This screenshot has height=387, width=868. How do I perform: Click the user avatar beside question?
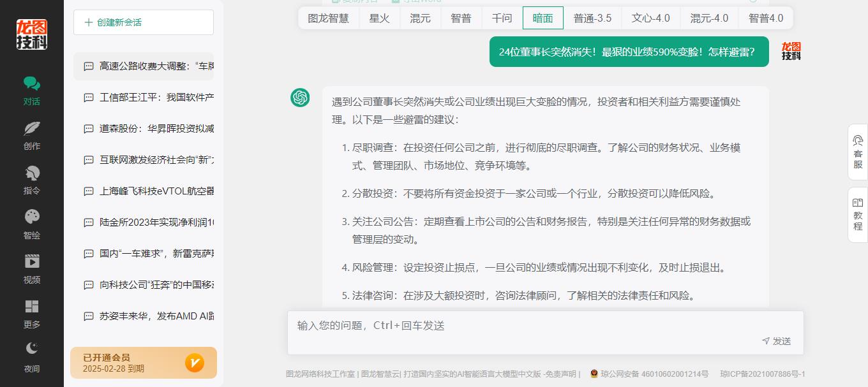(791, 52)
